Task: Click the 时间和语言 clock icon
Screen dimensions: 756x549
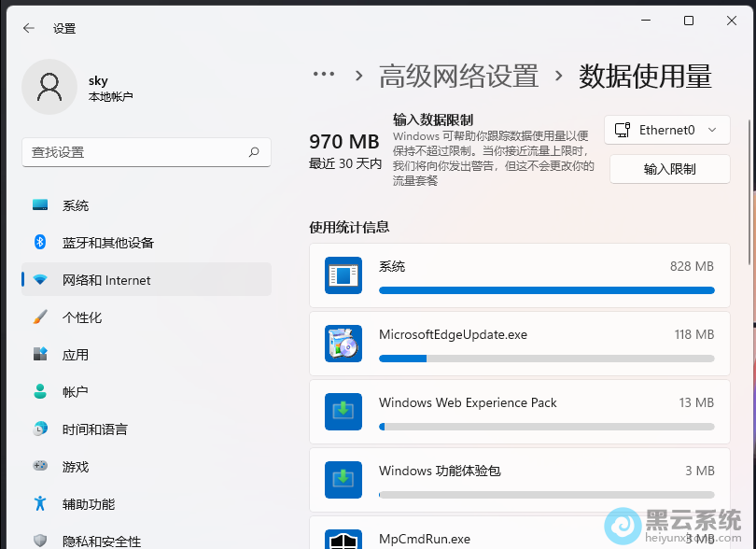Action: point(38,429)
